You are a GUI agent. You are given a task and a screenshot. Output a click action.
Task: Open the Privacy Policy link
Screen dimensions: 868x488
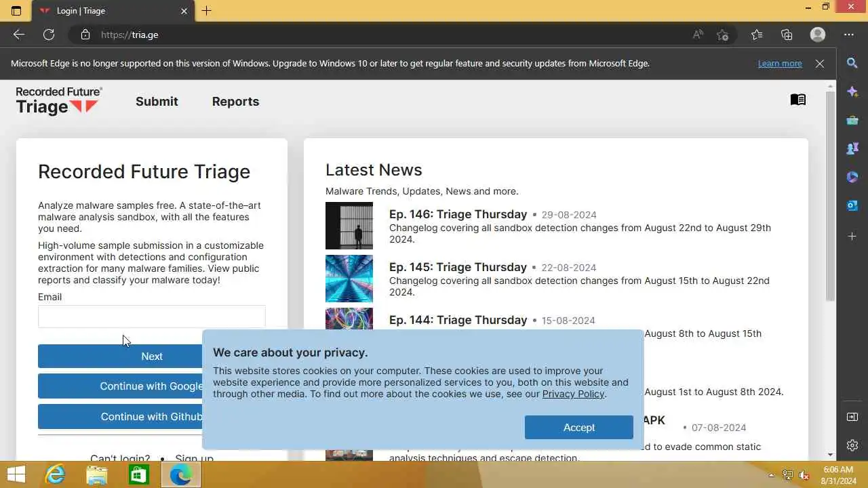(x=573, y=394)
